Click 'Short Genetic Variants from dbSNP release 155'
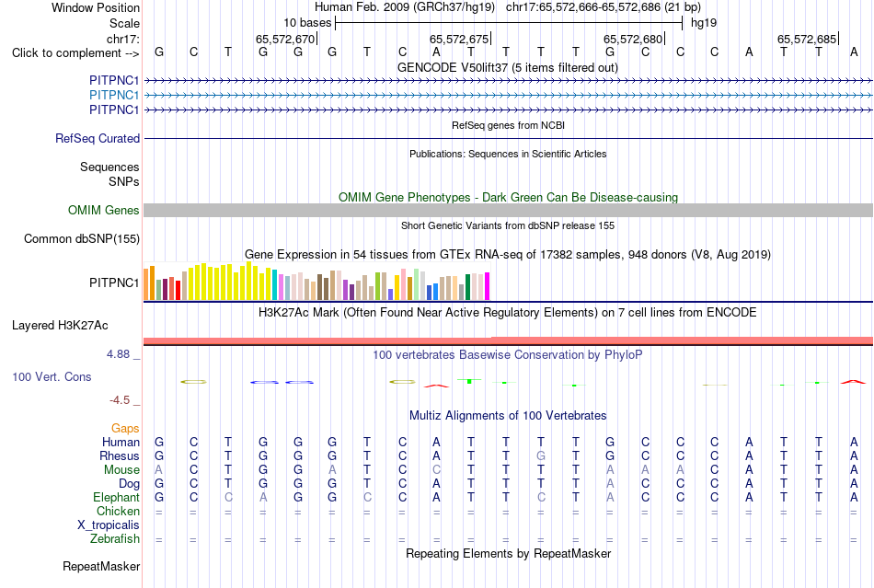 (508, 225)
